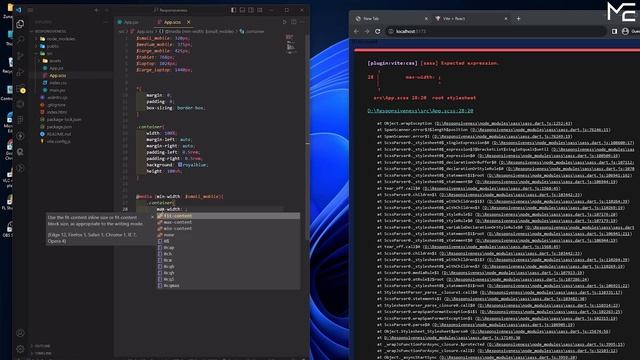Toggle secondary side bar layout icon
Viewport: 640px width, 360px height.
pyautogui.click(x=251, y=10)
